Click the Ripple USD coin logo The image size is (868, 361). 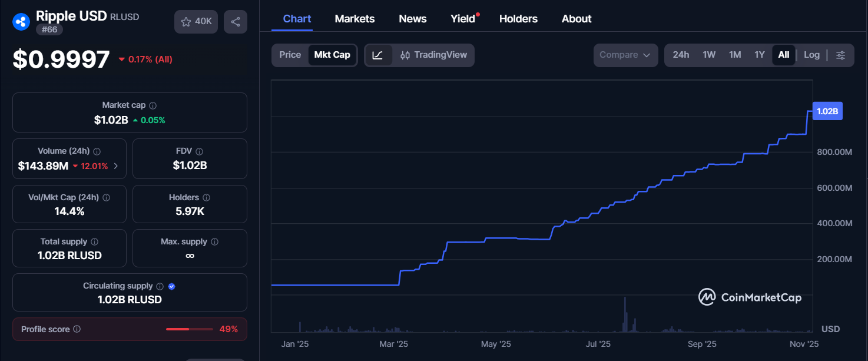tap(21, 21)
